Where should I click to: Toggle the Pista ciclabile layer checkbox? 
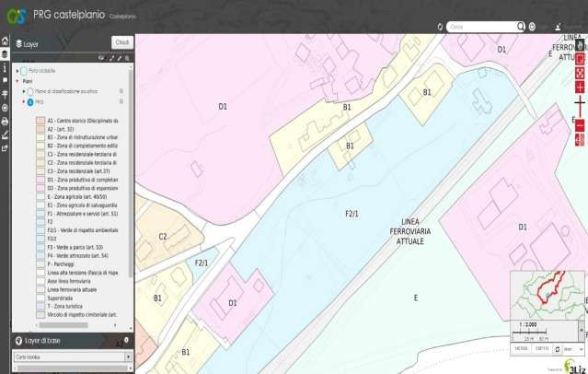coord(24,70)
